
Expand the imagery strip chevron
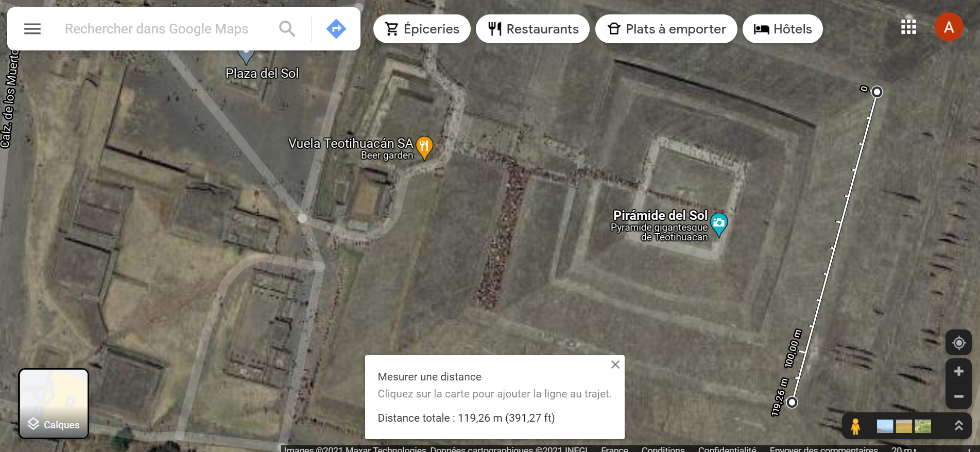pyautogui.click(x=958, y=426)
